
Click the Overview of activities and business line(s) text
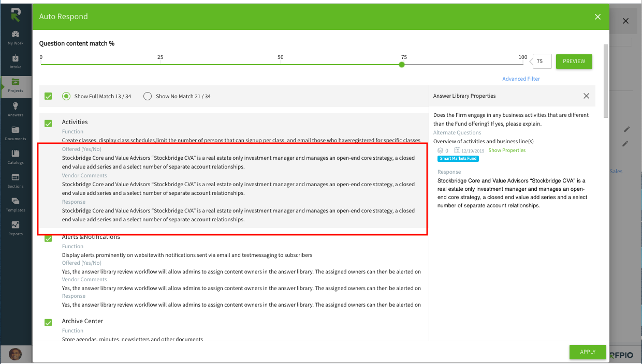[x=484, y=141]
